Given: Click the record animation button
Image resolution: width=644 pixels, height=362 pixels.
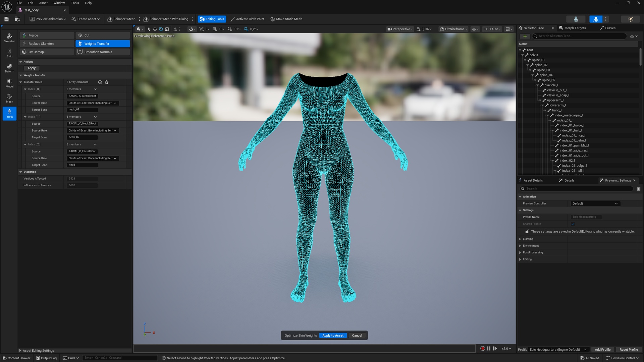Looking at the screenshot, I should click(x=483, y=349).
